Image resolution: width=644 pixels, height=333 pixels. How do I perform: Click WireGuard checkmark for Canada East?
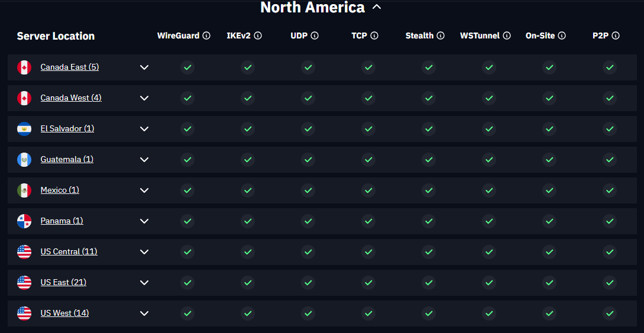click(x=187, y=67)
